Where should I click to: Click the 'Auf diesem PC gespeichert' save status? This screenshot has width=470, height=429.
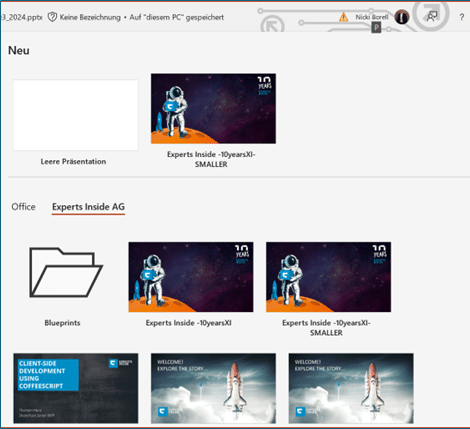tap(177, 17)
